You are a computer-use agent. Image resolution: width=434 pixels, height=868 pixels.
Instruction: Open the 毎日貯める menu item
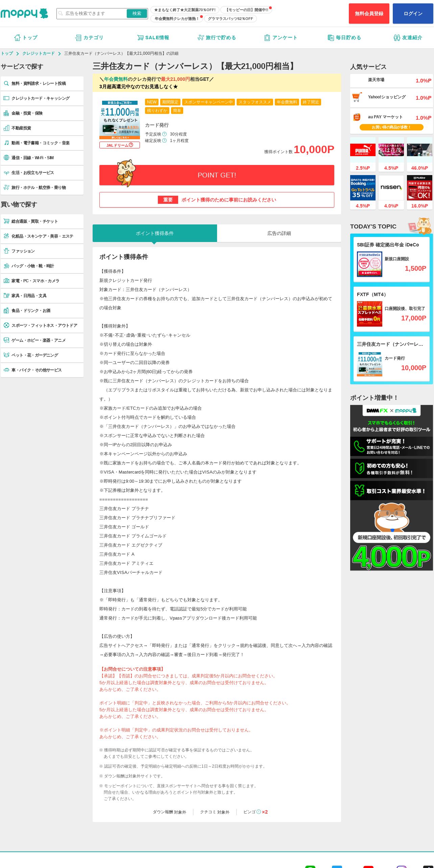pos(344,38)
